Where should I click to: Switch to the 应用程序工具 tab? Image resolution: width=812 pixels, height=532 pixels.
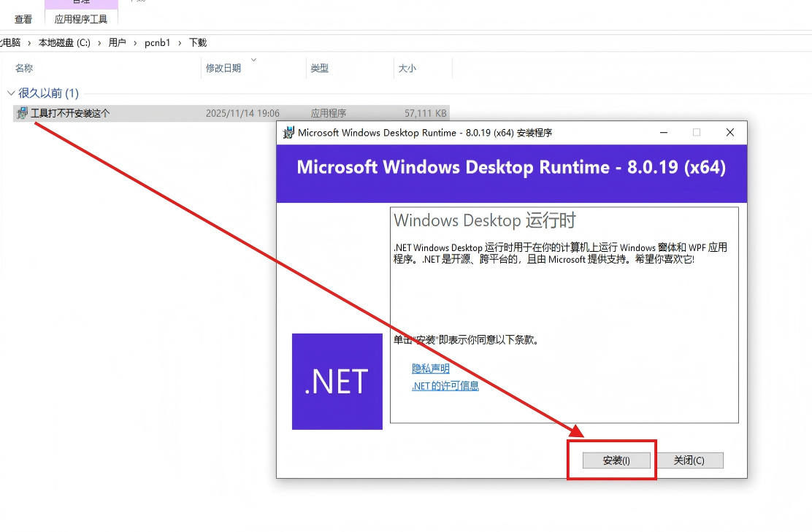(81, 19)
